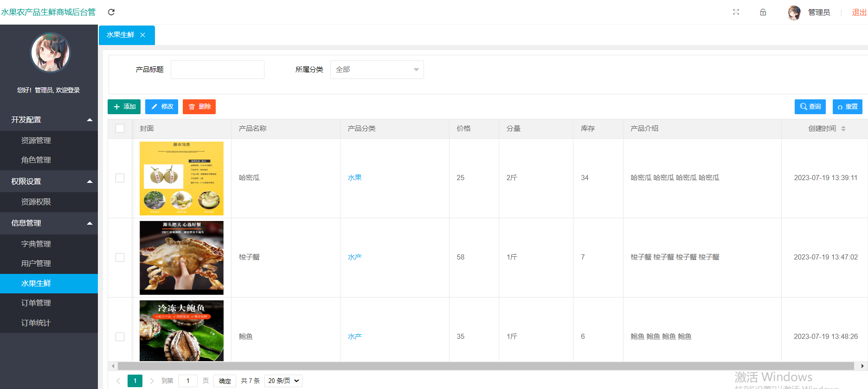Click the refresh icon in the header

tap(111, 12)
